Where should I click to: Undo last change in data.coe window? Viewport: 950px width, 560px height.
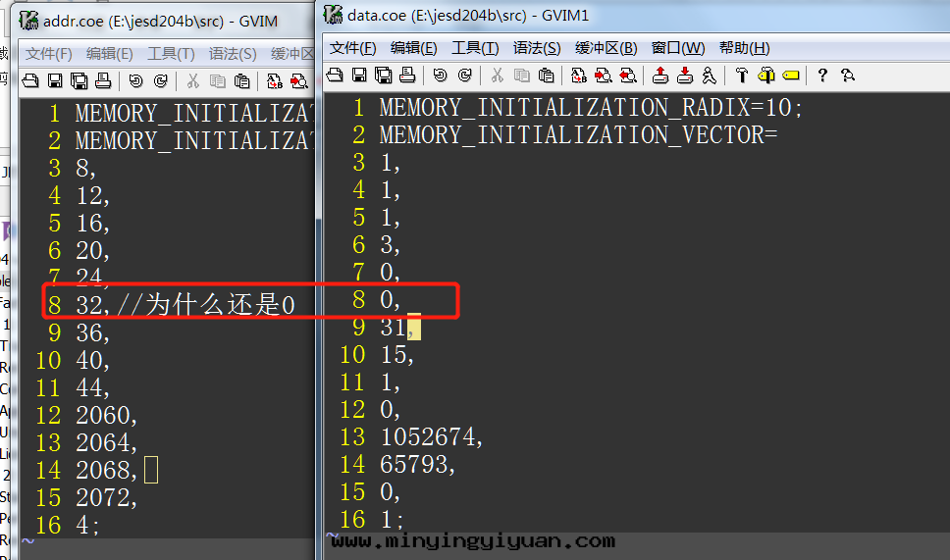(x=440, y=76)
